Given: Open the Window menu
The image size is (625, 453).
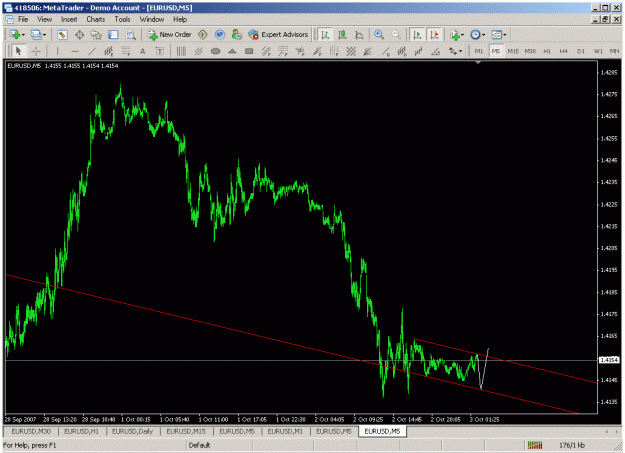Looking at the screenshot, I should [152, 19].
